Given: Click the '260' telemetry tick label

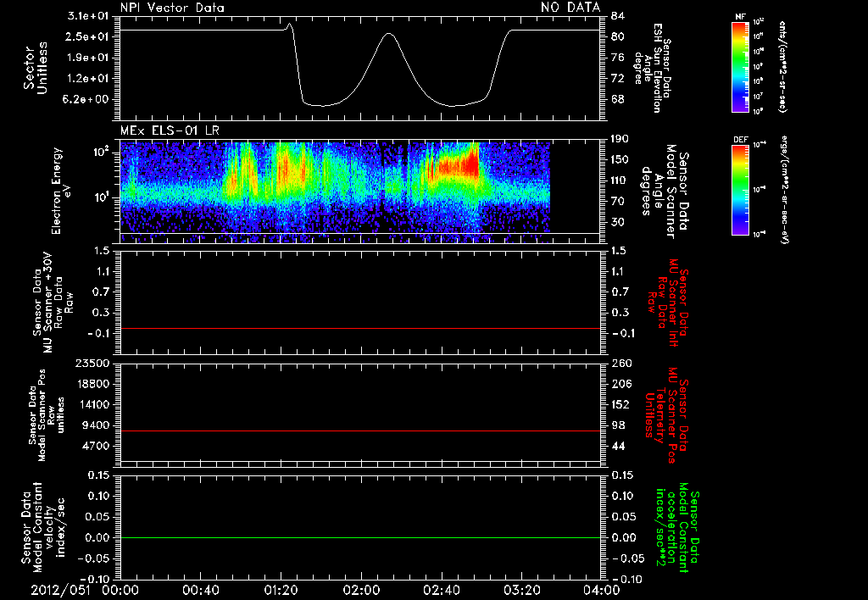Looking at the screenshot, I should coord(621,364).
